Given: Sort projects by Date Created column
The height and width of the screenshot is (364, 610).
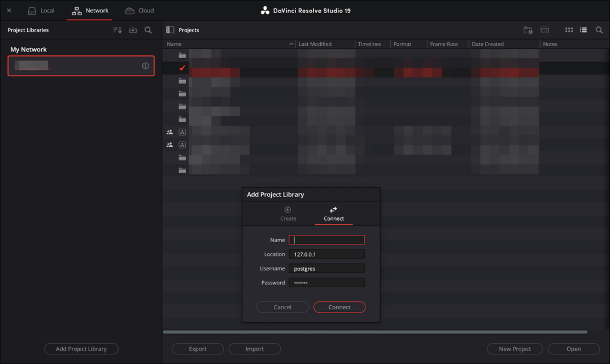Looking at the screenshot, I should [504, 44].
